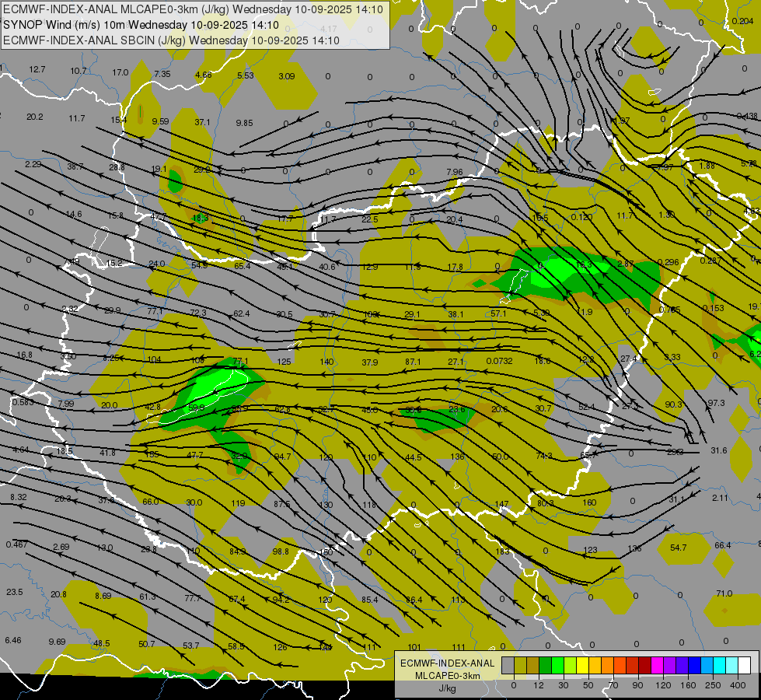Screen dimensions: 761x700
Task: Click the 183 data value on the map
Action: pyautogui.click(x=502, y=551)
